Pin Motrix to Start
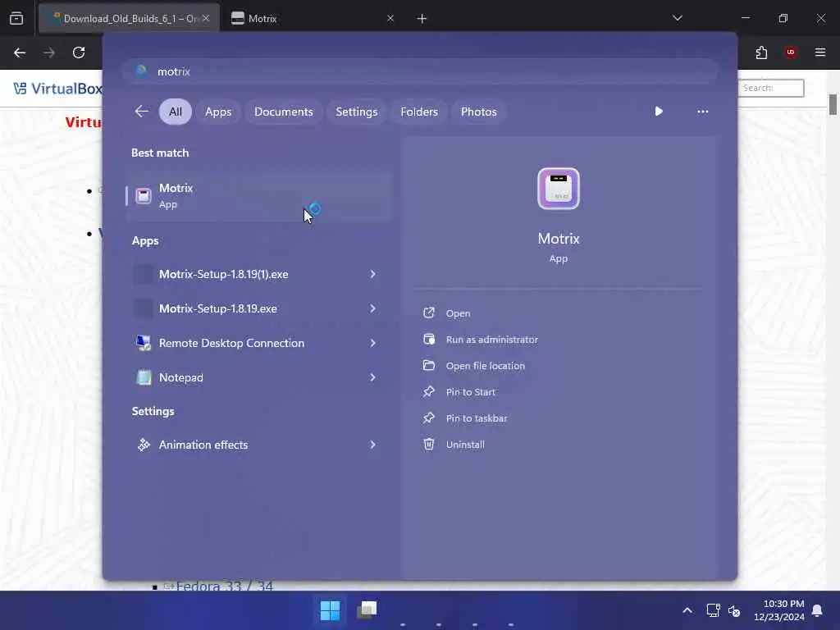The width and height of the screenshot is (840, 630). [470, 392]
